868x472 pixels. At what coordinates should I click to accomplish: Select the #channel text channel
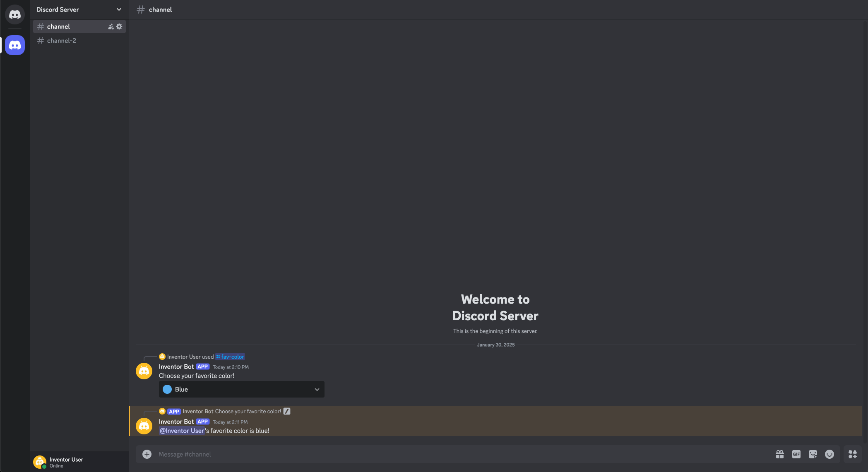pos(79,26)
